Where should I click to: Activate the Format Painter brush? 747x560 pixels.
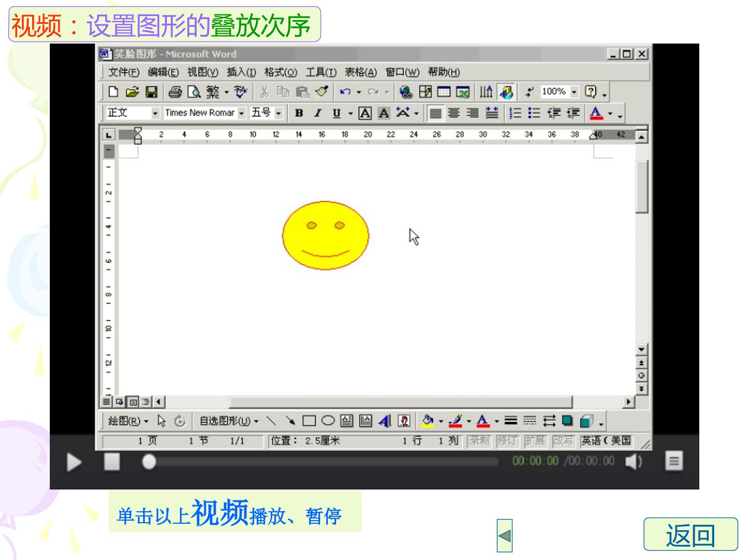click(322, 92)
